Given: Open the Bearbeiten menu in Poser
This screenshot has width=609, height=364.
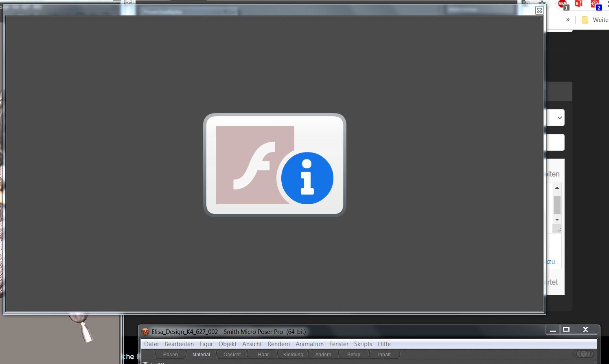Looking at the screenshot, I should point(179,344).
